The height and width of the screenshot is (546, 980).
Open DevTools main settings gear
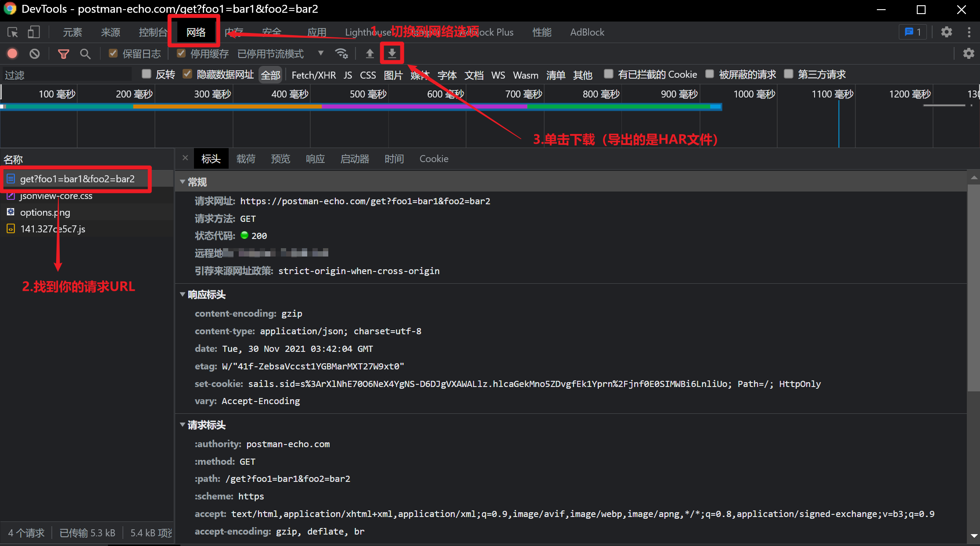tap(947, 32)
